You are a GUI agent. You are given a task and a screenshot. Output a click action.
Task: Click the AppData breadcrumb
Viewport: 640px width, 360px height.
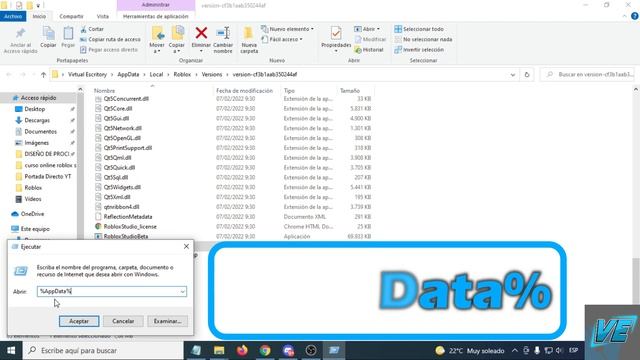128,75
